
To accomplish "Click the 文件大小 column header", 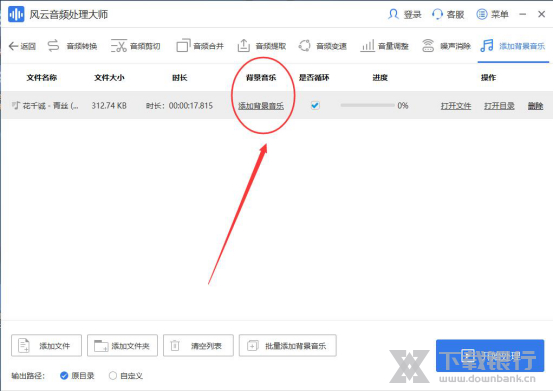I will tap(109, 77).
